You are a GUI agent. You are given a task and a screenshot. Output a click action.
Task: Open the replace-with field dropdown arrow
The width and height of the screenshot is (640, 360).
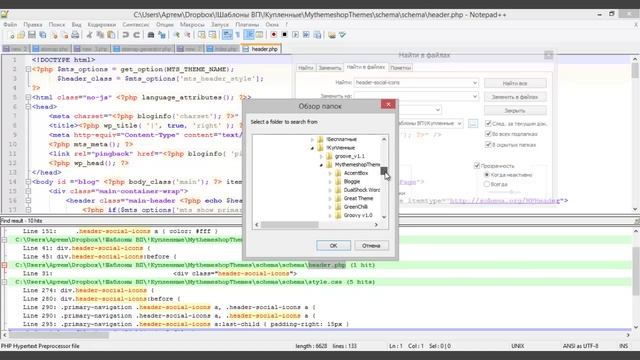(475, 97)
